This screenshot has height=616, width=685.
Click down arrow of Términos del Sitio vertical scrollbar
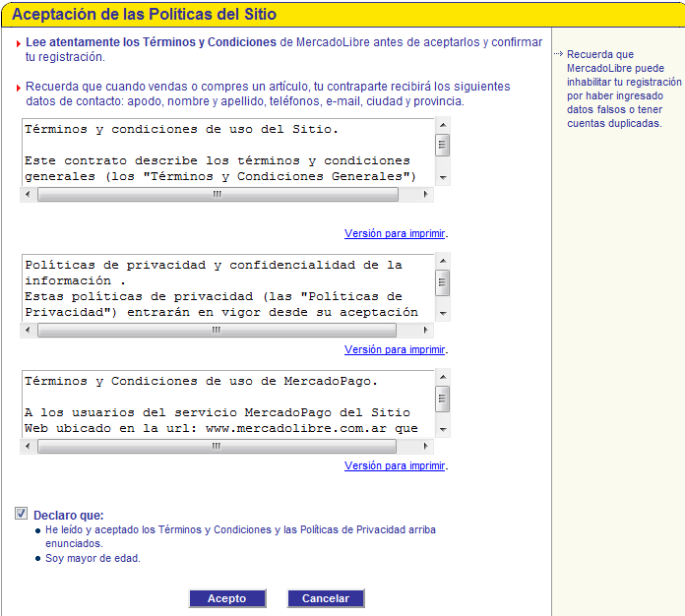pos(443,177)
